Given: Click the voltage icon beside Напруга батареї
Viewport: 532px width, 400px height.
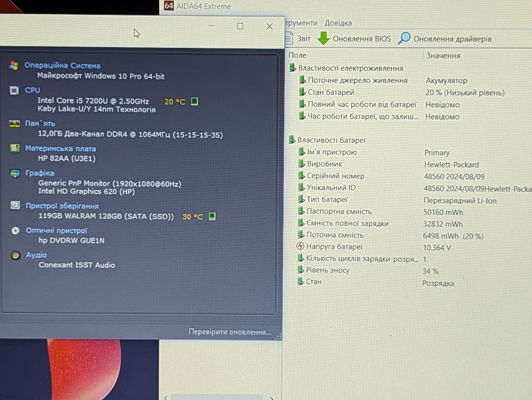Looking at the screenshot, I should click(300, 246).
